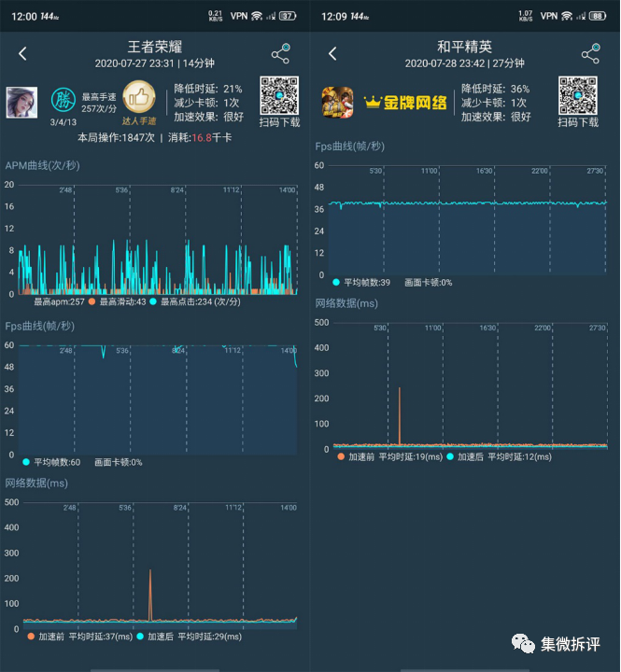This screenshot has width=621, height=672.
Task: Tap the 和平精英 game app icon
Action: (337, 102)
